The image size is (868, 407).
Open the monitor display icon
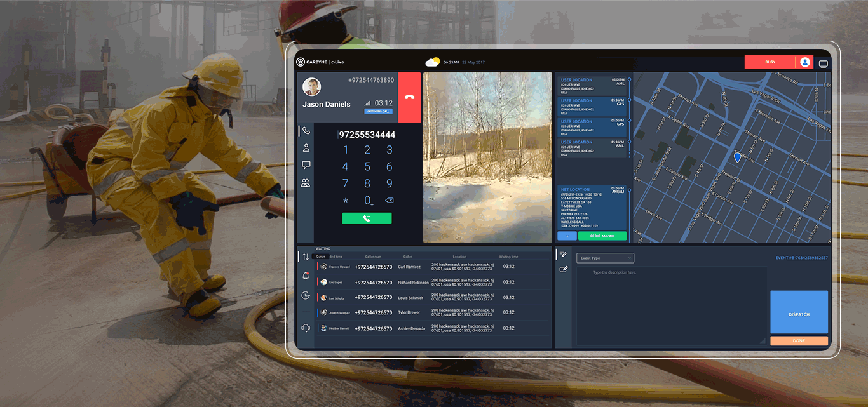point(824,63)
